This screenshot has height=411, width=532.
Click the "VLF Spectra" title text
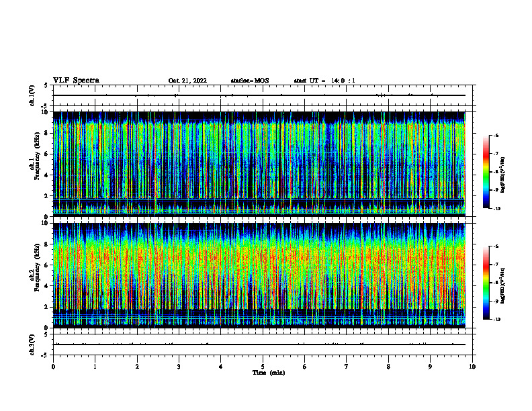tap(76, 81)
